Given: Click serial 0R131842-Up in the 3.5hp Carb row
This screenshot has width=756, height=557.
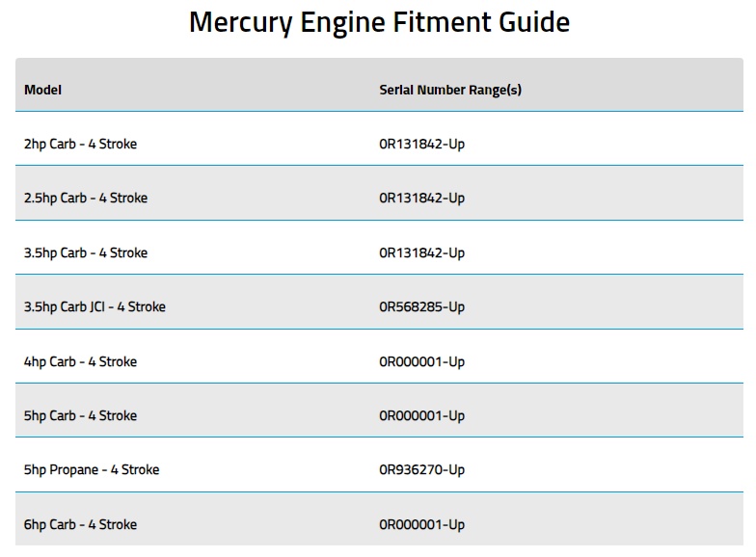Looking at the screenshot, I should pos(422,252).
